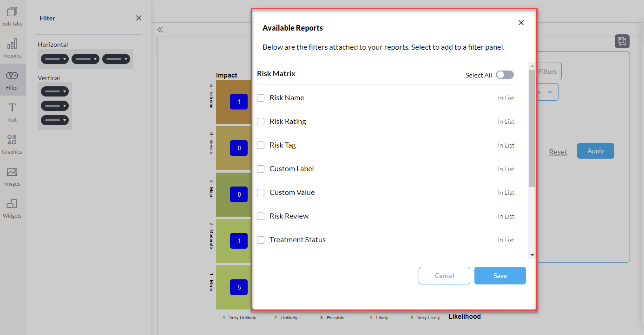
Task: Toggle the Select All switch
Action: (505, 75)
